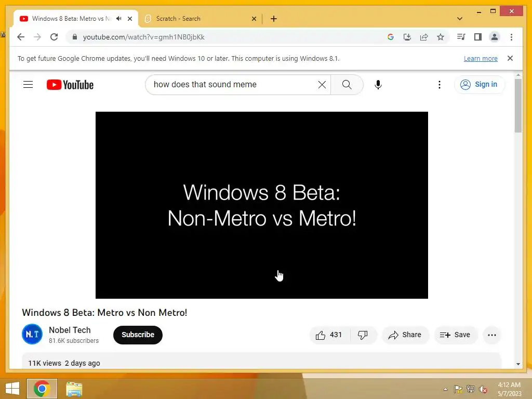Screen dimensions: 532x399
Task: Click the Google icon in address bar
Action: click(x=391, y=37)
